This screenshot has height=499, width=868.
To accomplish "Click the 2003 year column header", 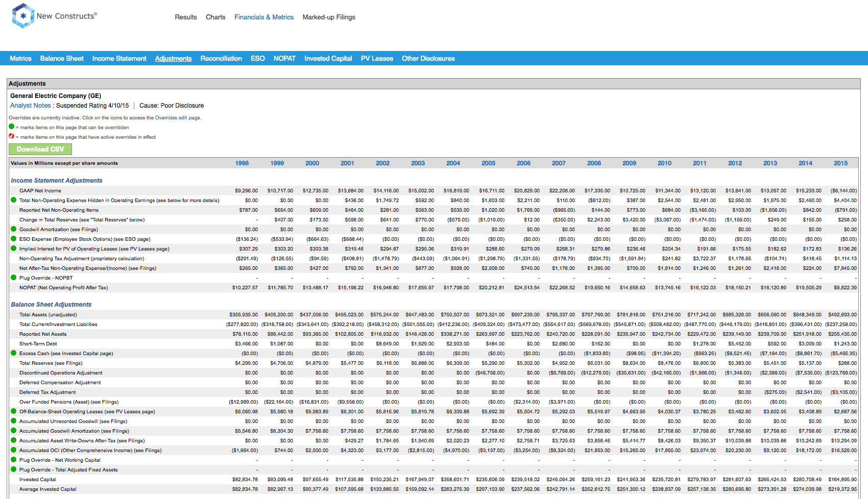I will (x=418, y=163).
